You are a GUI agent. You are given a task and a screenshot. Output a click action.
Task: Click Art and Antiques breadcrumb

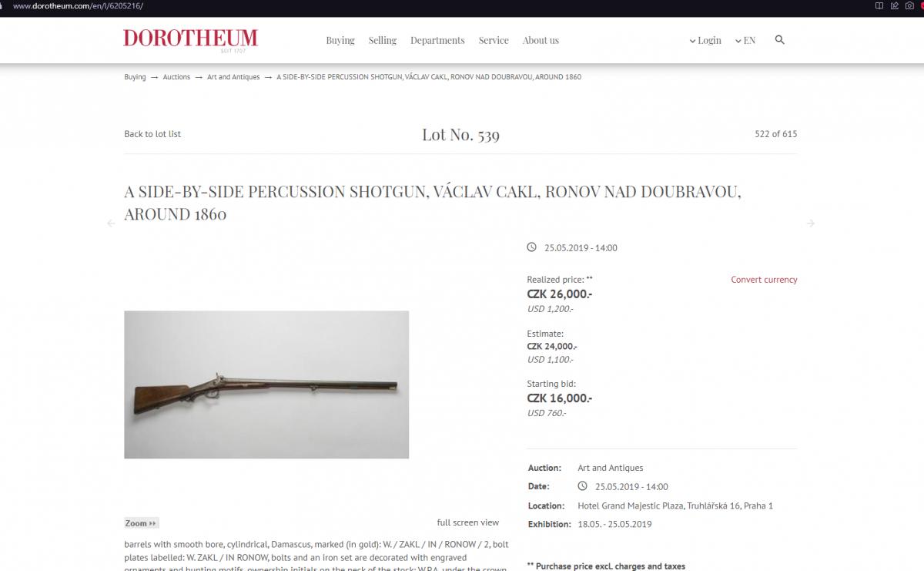pos(233,77)
